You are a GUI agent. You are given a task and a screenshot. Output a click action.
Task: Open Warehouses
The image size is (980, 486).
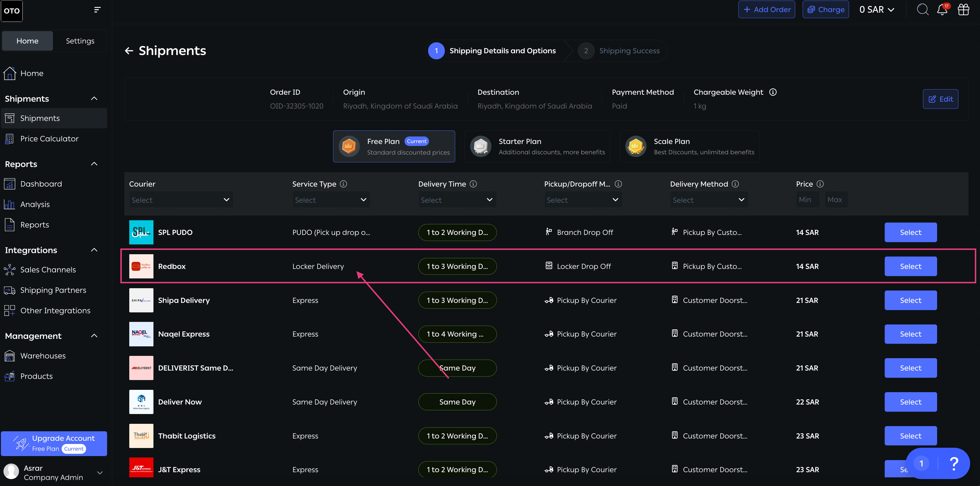[54, 356]
